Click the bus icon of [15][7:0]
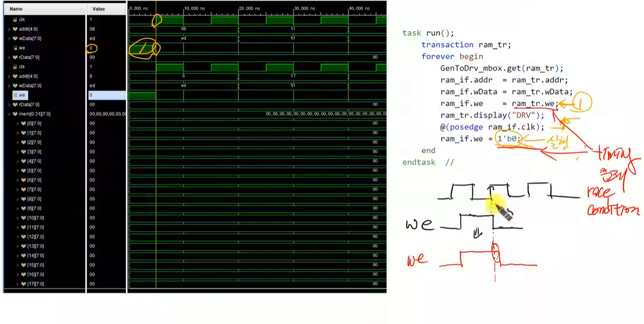644x324 pixels. (23, 265)
